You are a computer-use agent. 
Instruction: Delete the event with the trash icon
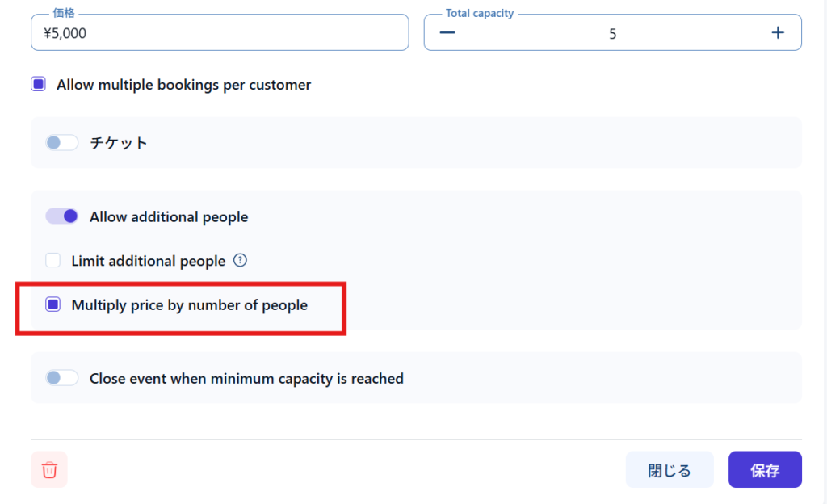point(49,469)
